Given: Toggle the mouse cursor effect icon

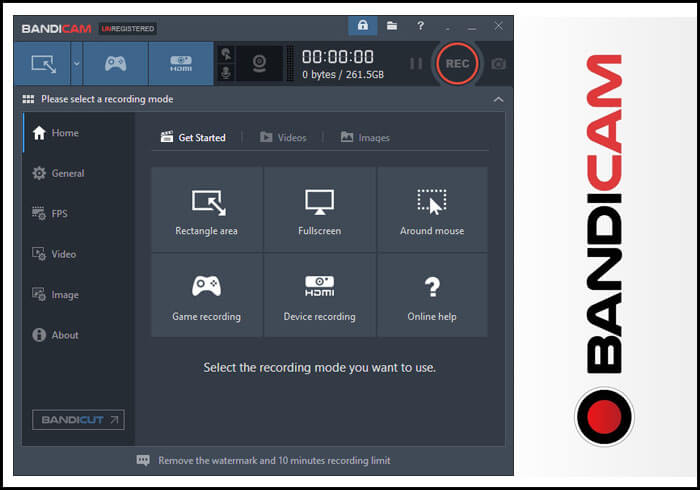Looking at the screenshot, I should 226,54.
